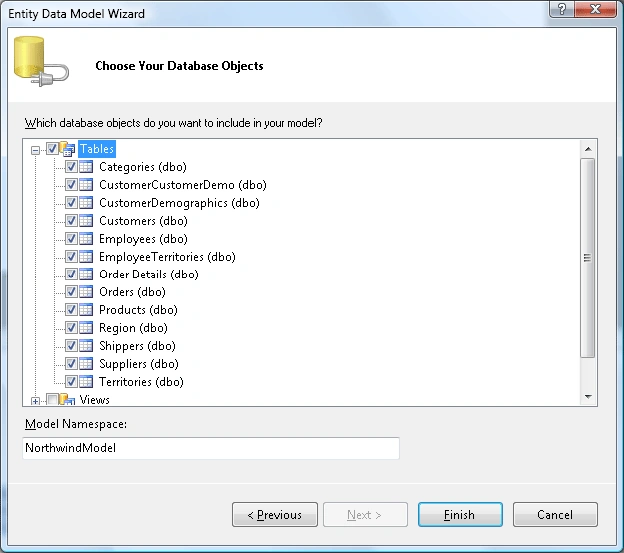Click the Order Details table icon

[x=86, y=274]
